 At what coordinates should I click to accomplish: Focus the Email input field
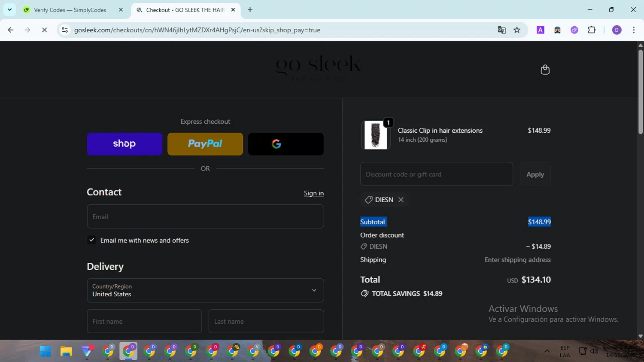pos(205,216)
